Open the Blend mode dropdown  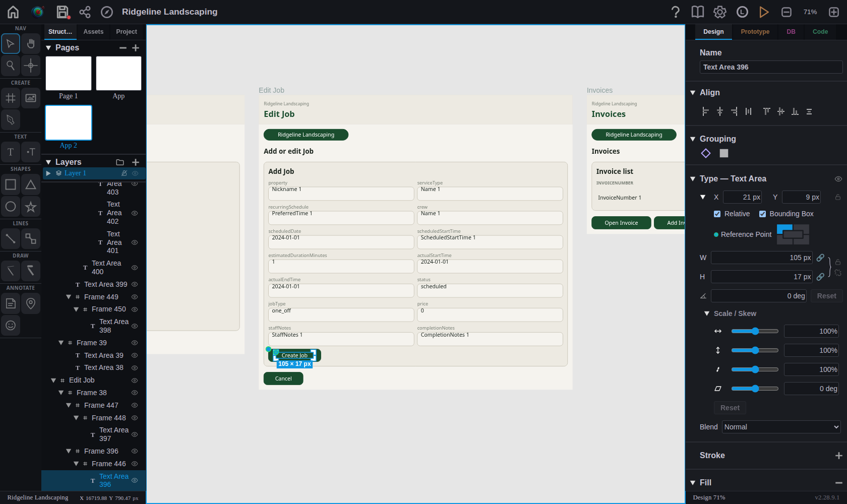click(781, 427)
